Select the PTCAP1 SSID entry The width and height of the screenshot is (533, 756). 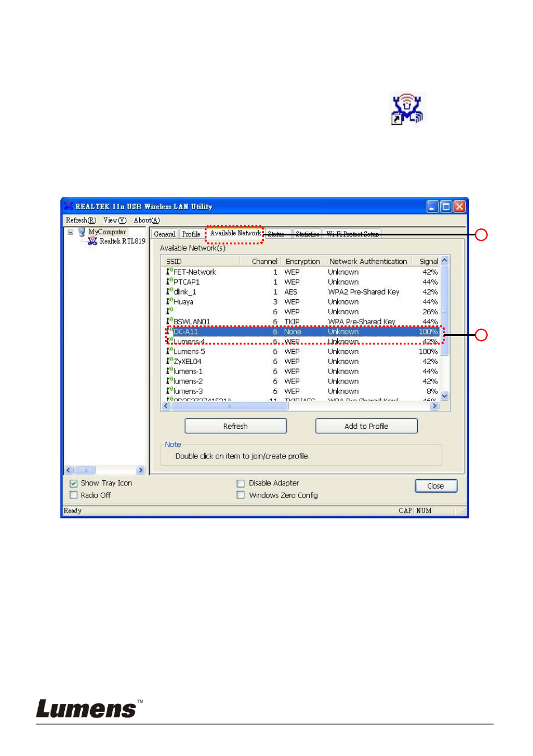187,282
